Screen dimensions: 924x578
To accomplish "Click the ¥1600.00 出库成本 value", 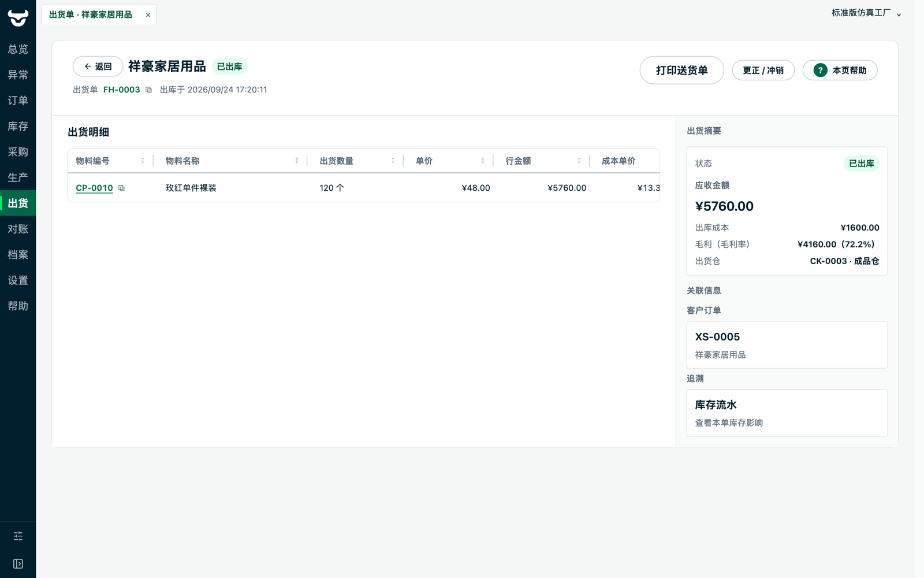I will point(860,228).
